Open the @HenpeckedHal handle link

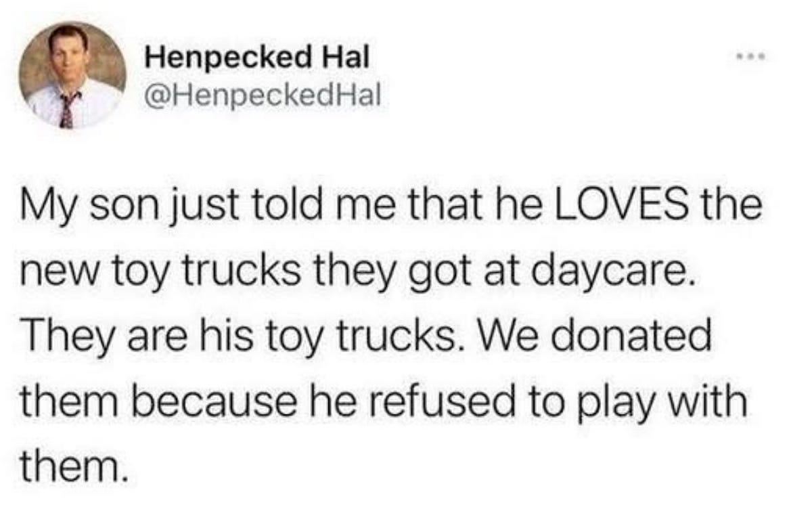(x=264, y=96)
